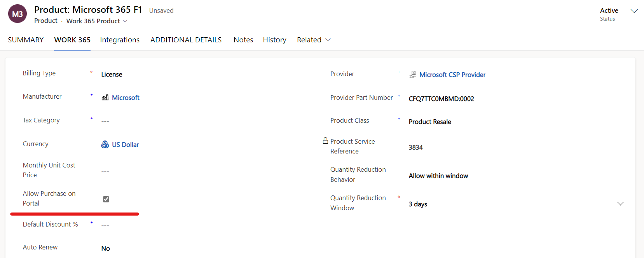
Task: Click the Billing Type label
Action: 39,73
